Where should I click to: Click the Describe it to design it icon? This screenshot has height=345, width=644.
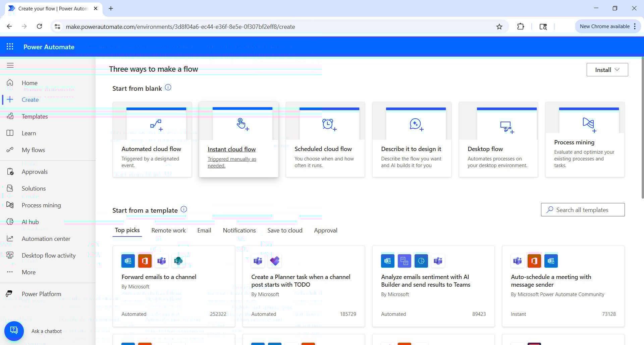(x=416, y=124)
